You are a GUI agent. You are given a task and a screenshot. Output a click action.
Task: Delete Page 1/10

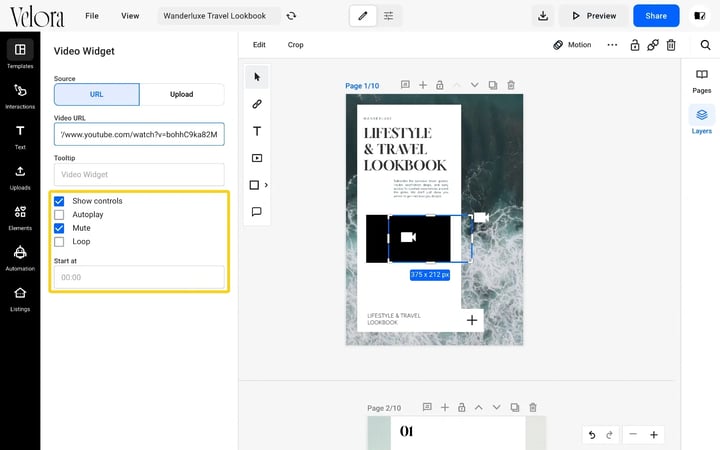point(511,85)
